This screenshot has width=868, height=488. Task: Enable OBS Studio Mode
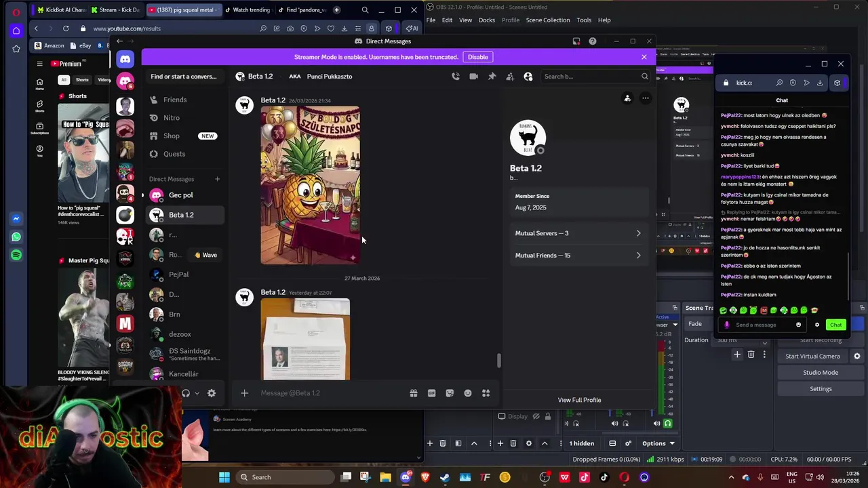click(821, 373)
